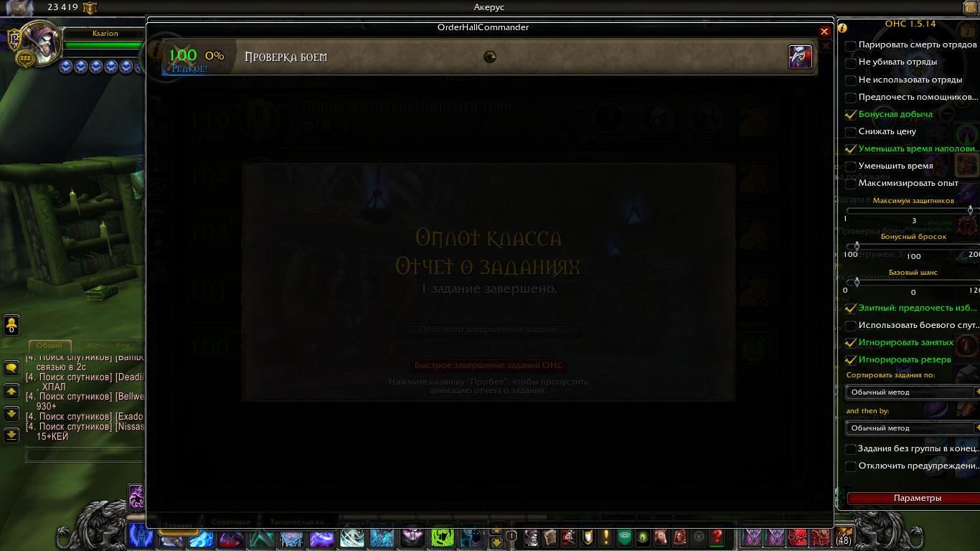
Task: Click the chat menu speech bubble icon
Action: pyautogui.click(x=11, y=368)
